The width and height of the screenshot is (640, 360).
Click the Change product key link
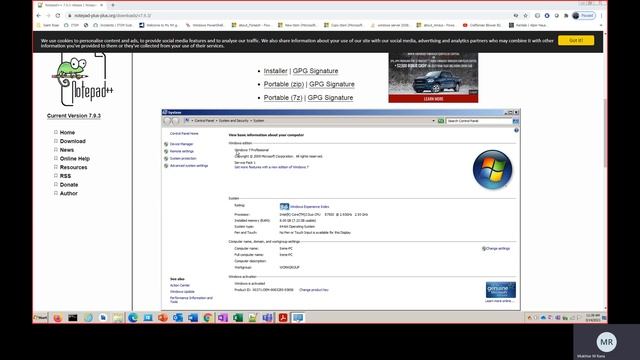coord(314,290)
